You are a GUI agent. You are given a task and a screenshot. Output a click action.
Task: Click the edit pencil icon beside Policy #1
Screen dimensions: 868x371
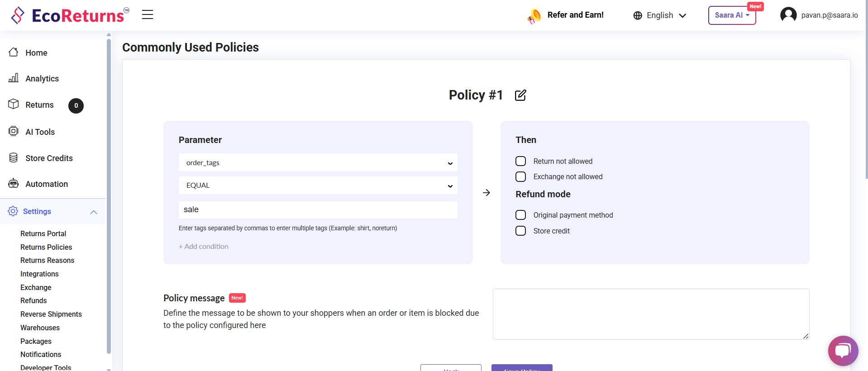[x=520, y=95]
